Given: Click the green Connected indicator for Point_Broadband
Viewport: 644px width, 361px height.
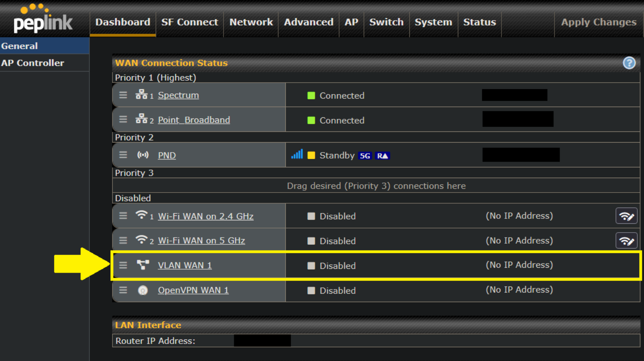Looking at the screenshot, I should tap(311, 120).
